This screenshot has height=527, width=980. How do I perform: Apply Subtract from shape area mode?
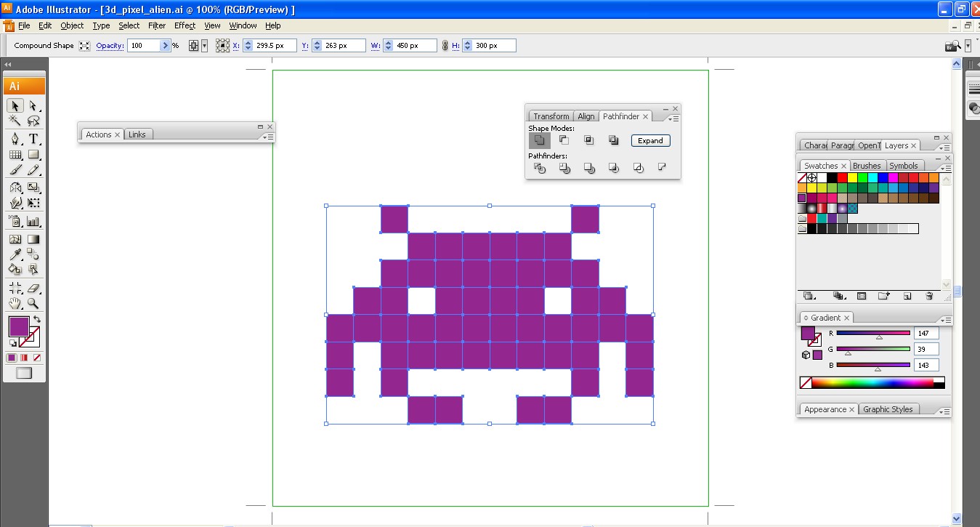pyautogui.click(x=564, y=140)
